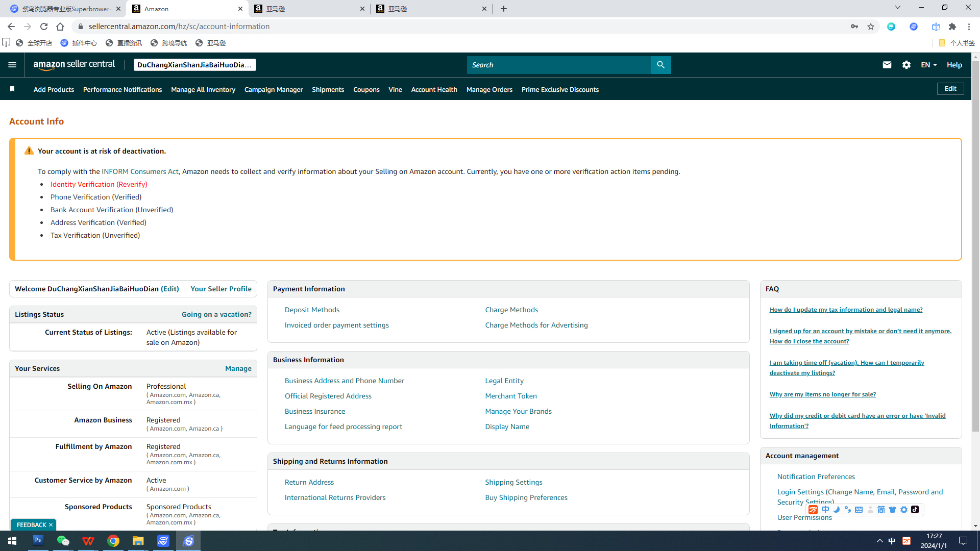
Task: Go back with browser back arrow
Action: [11, 27]
